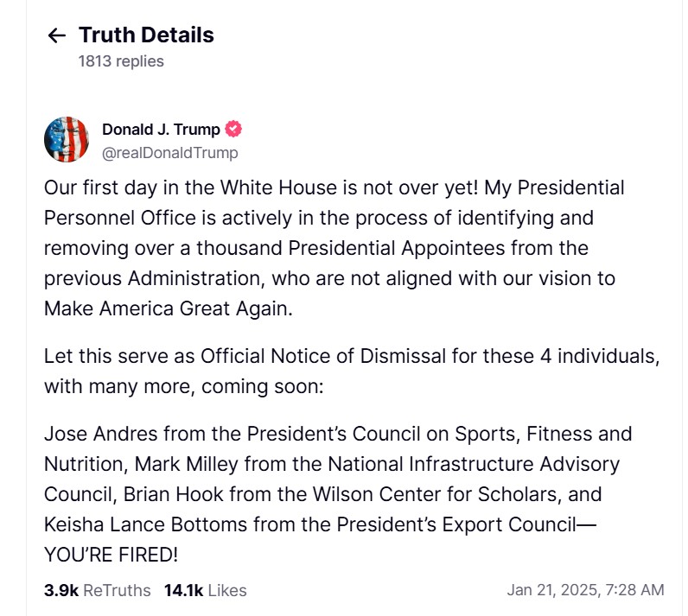Click the verified badge beside Donald J. Trump

(x=233, y=130)
